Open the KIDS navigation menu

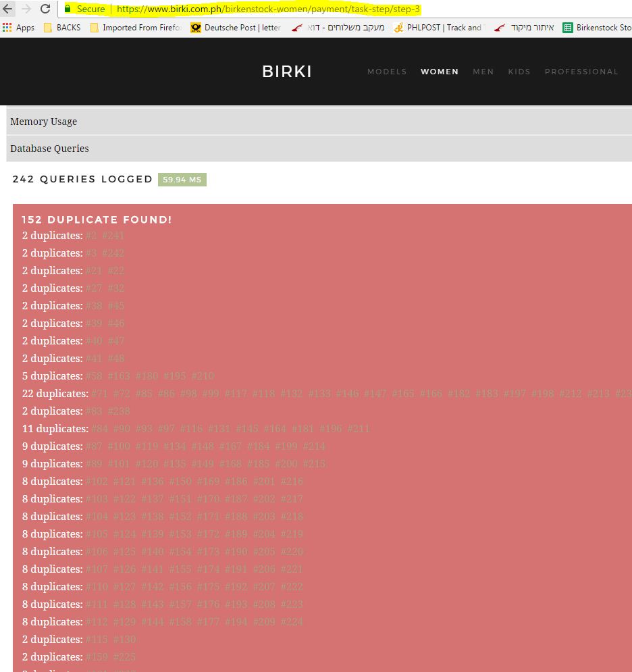click(519, 72)
